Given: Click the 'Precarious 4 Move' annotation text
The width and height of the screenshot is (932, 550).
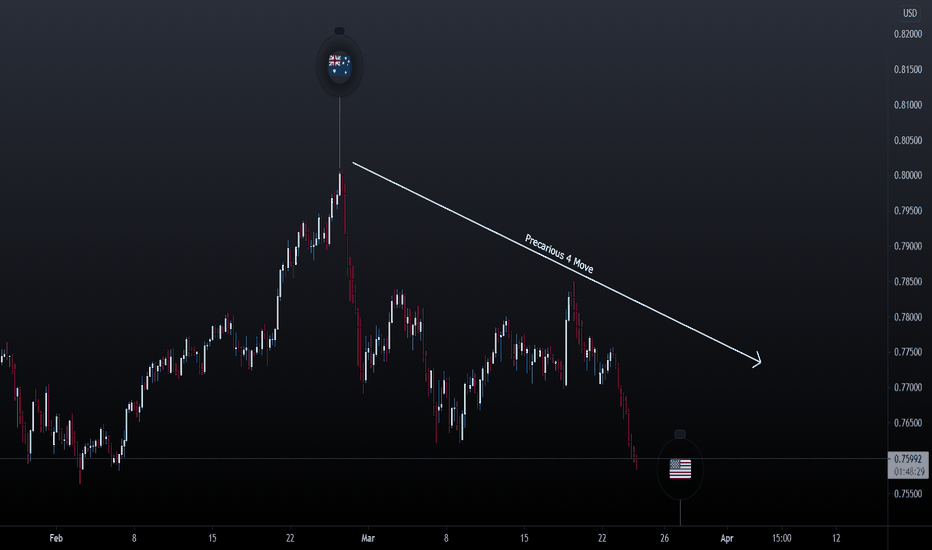Looking at the screenshot, I should [x=559, y=254].
